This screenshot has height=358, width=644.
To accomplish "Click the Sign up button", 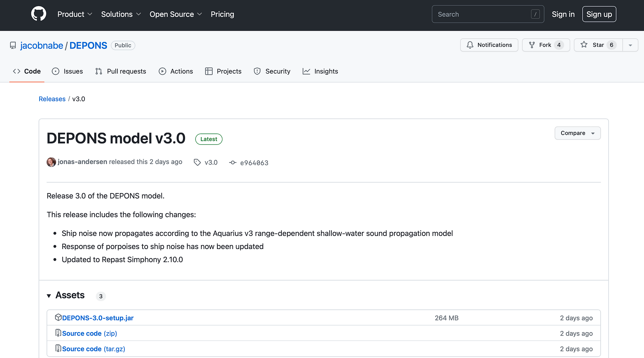I will click(x=599, y=14).
